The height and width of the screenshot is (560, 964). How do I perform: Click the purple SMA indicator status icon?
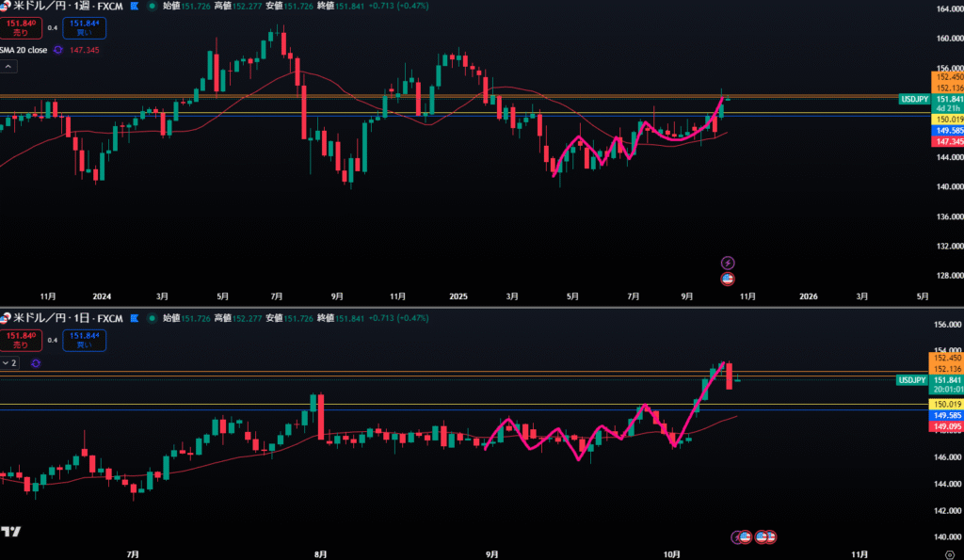click(x=58, y=49)
